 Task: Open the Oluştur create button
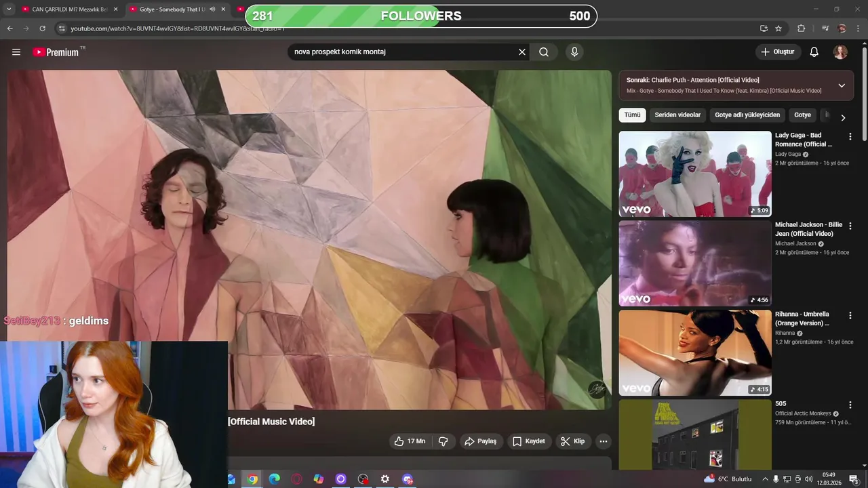[x=778, y=52]
